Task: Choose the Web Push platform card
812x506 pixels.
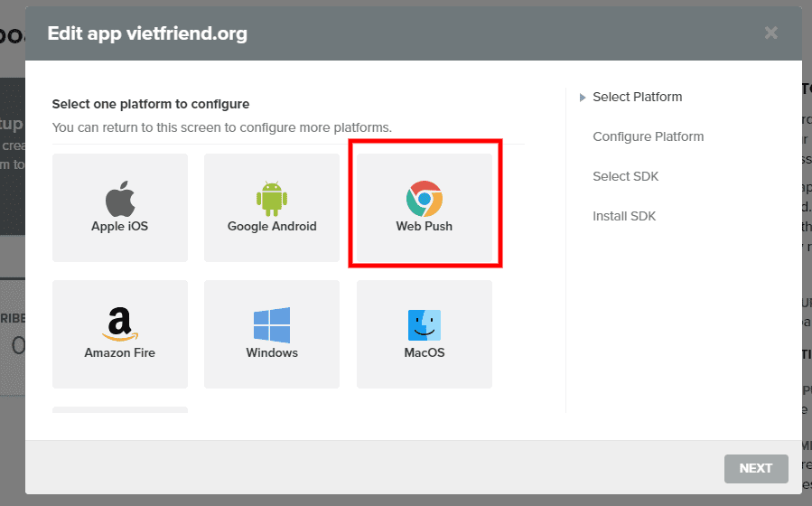Action: (x=425, y=207)
